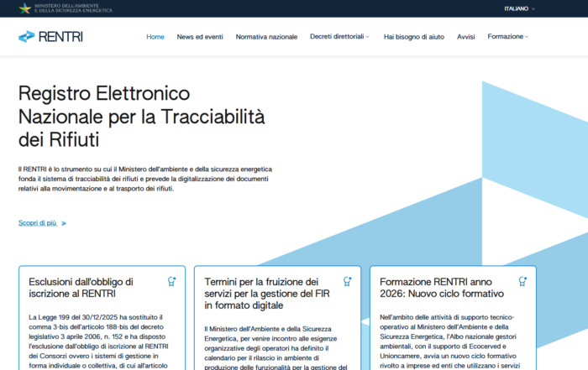Open Hai bisogno di aiuto page
The image size is (588, 370).
point(414,37)
